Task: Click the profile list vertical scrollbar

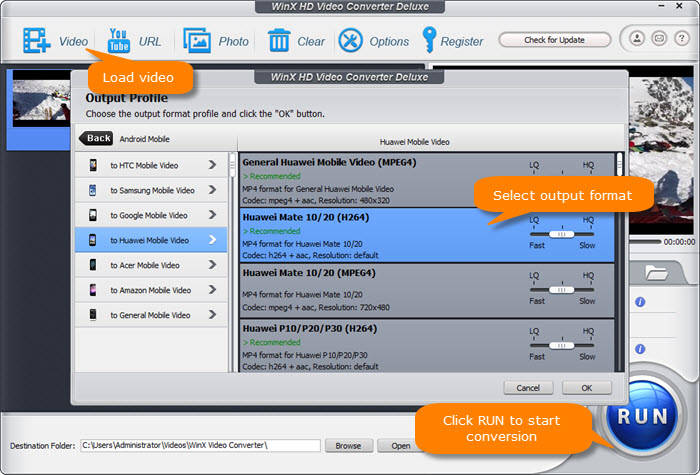Action: 620,262
